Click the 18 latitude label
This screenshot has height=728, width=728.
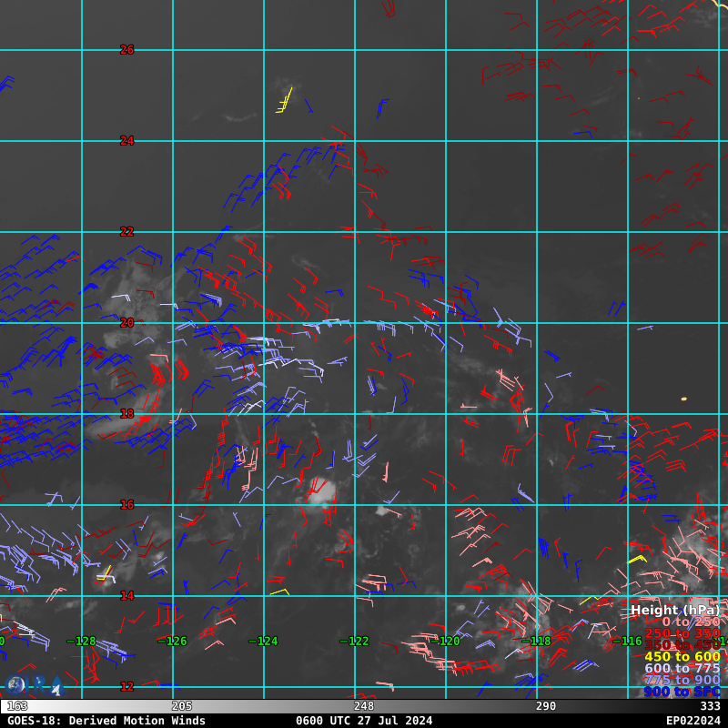tap(127, 414)
